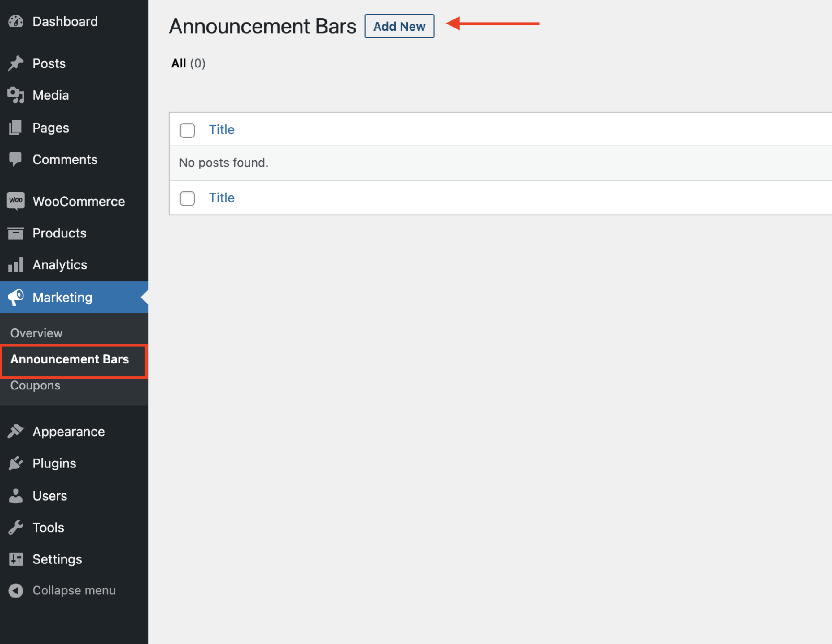Sort by Title in table header

(222, 129)
